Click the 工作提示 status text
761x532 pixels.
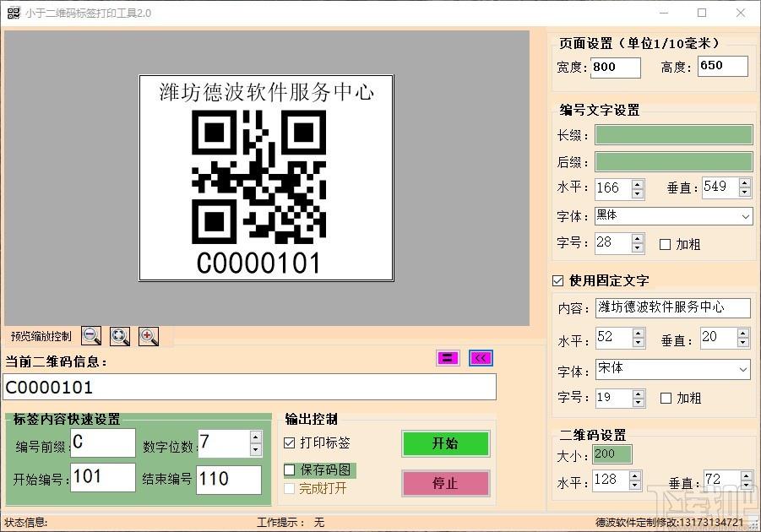tap(291, 523)
